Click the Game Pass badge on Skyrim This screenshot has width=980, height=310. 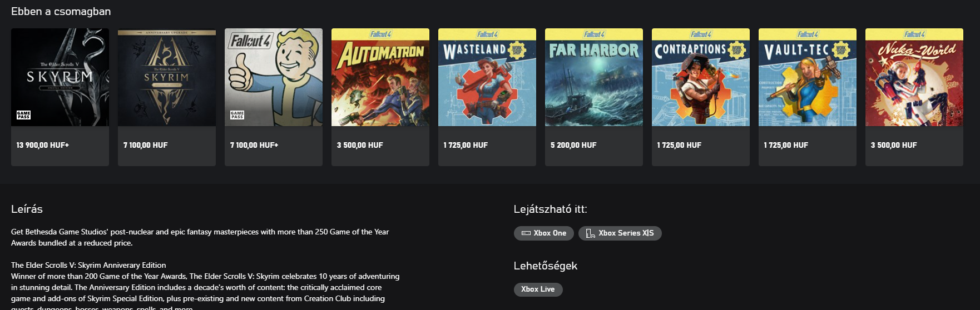point(23,115)
